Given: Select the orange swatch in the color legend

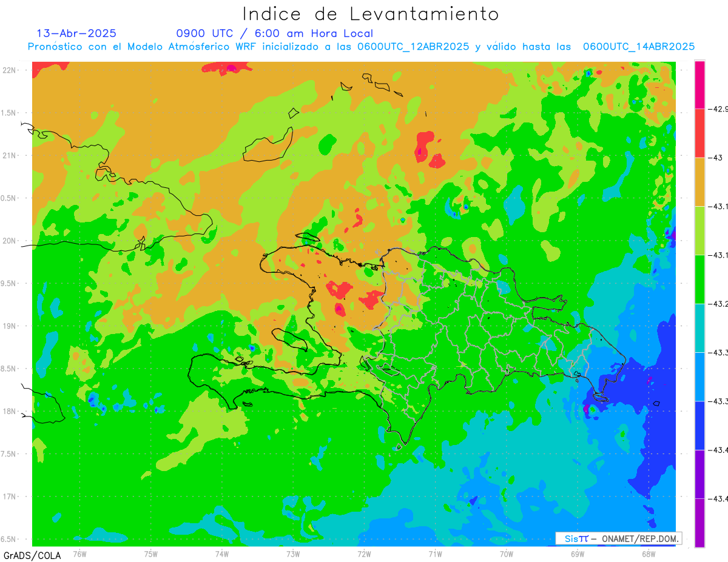Looking at the screenshot, I should point(699,182).
